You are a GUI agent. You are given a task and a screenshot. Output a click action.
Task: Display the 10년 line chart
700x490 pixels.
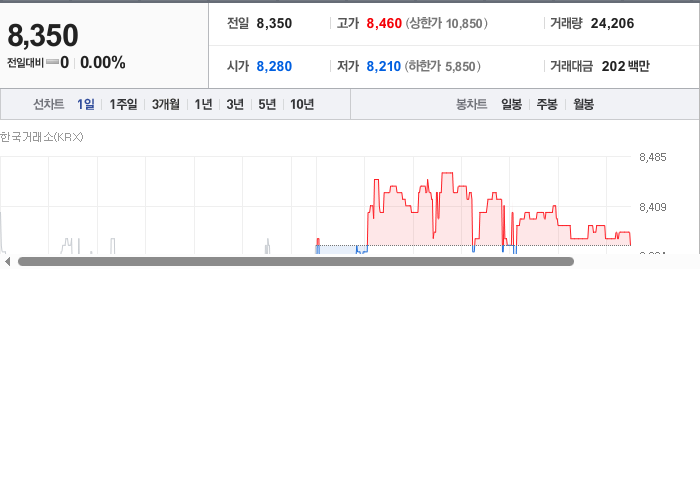302,104
